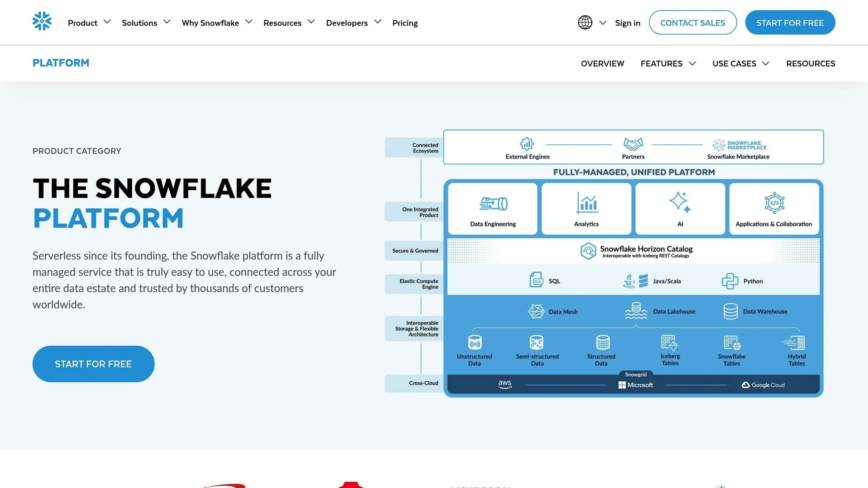This screenshot has width=868, height=488.
Task: Click the Semi-structured Data icon
Action: [537, 342]
